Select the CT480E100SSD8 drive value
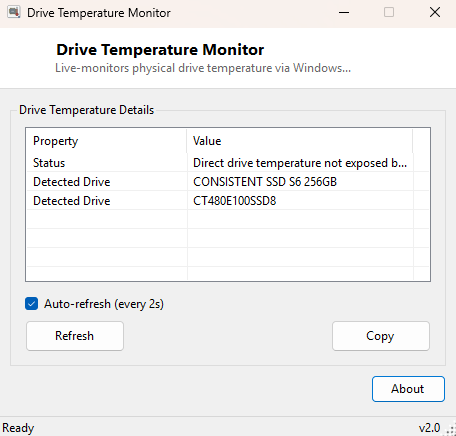Image resolution: width=456 pixels, height=436 pixels. point(235,201)
